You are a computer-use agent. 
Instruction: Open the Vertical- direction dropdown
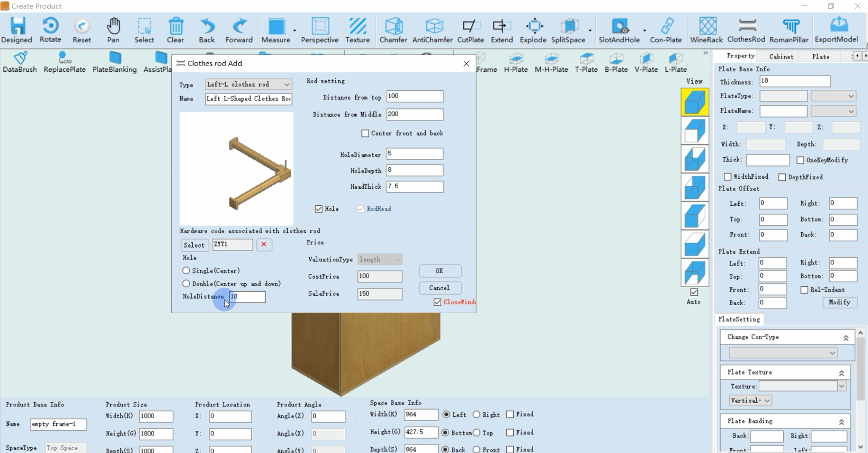[x=750, y=401]
